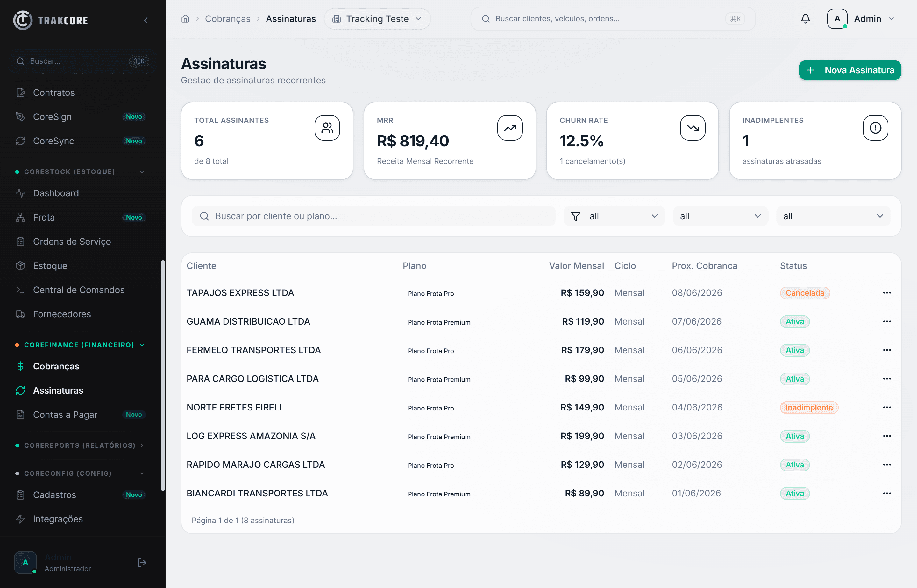Open row actions for FERMELO TRANSPORTES LTDA
This screenshot has height=588, width=917.
click(x=887, y=350)
